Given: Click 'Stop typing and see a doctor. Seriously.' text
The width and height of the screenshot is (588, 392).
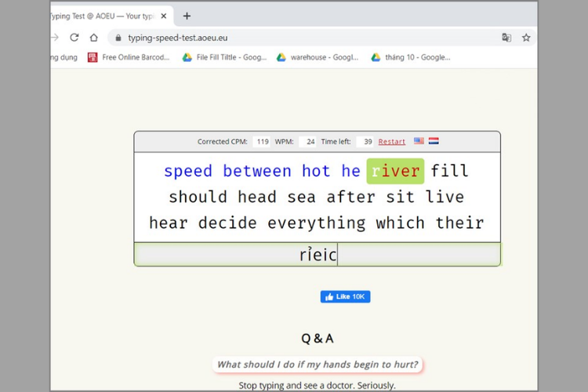Looking at the screenshot, I should (x=318, y=386).
